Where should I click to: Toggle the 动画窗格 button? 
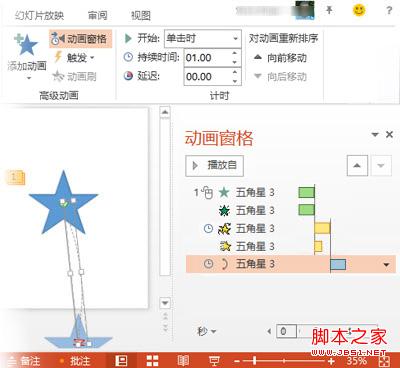(x=80, y=39)
